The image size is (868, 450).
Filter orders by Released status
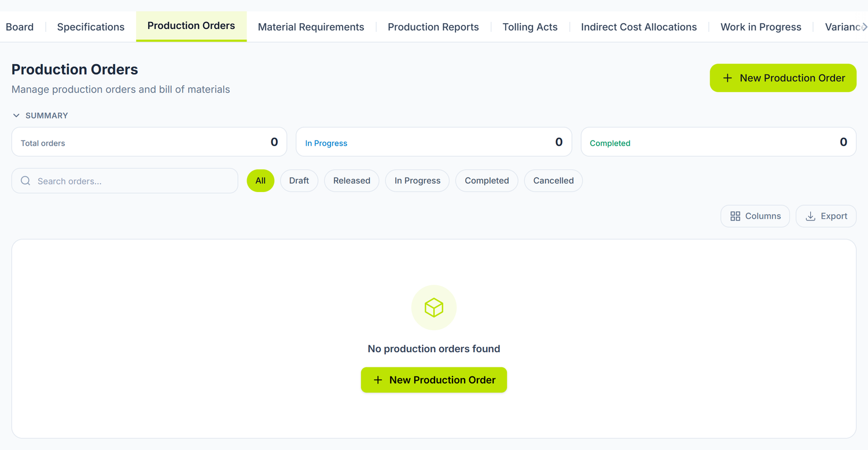click(352, 181)
